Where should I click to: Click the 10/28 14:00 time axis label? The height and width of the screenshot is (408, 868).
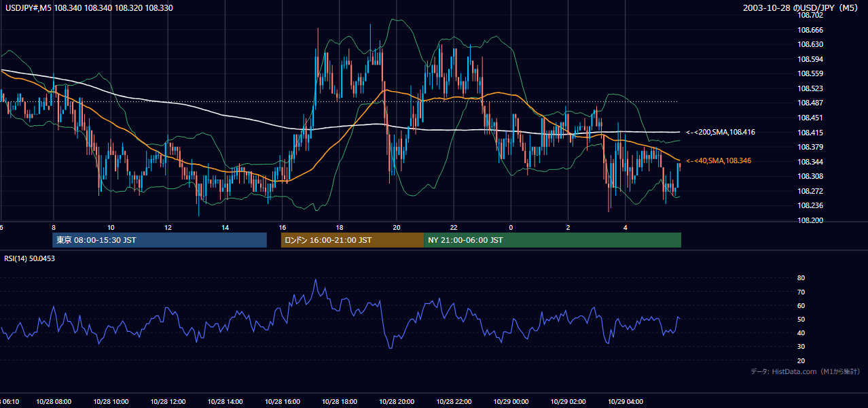tap(225, 402)
